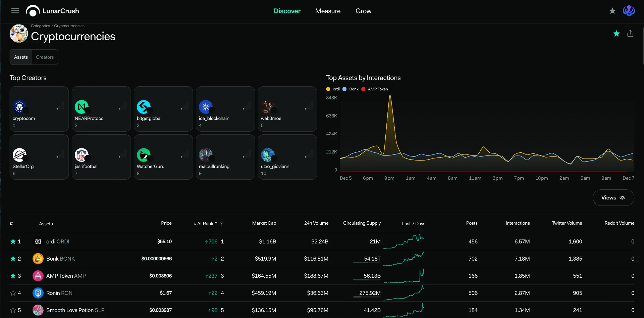Screen dimensions: 644x318
Task: Open the user avatar profile icon
Action: click(x=629, y=11)
